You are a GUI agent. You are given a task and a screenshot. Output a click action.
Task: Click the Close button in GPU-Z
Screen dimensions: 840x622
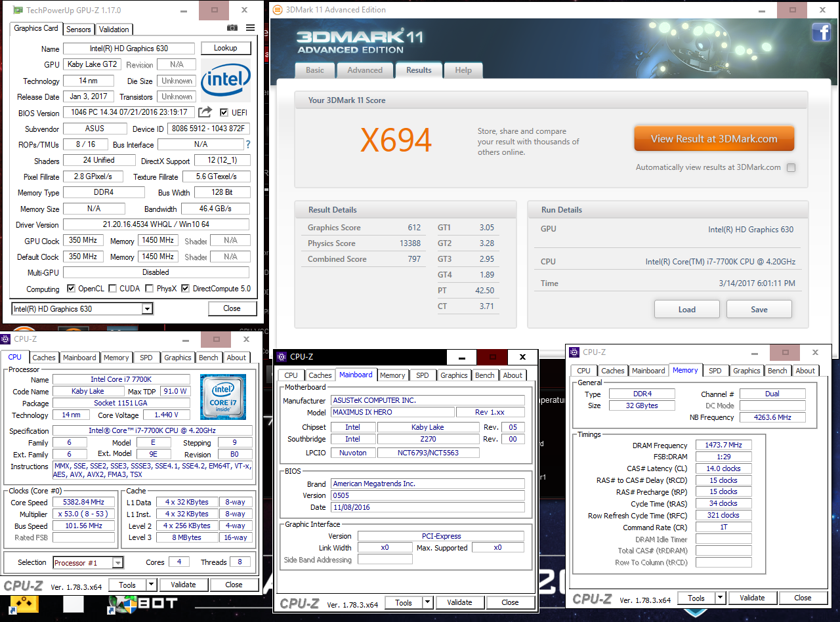coord(232,308)
